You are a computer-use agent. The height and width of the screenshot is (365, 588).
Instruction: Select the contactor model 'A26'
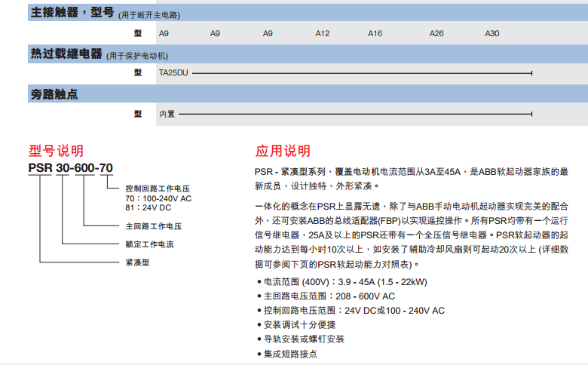436,33
